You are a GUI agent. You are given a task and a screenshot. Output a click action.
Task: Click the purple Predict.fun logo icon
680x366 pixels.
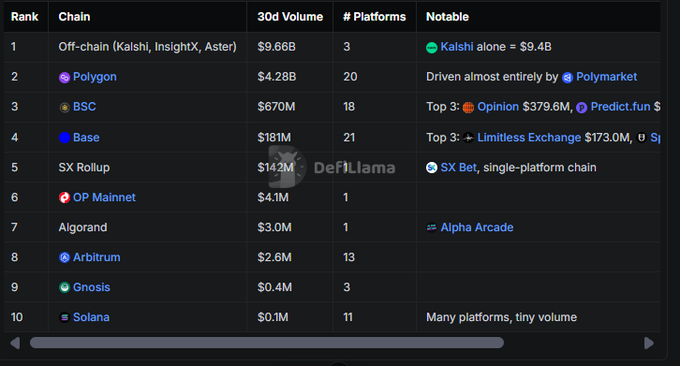[582, 108]
